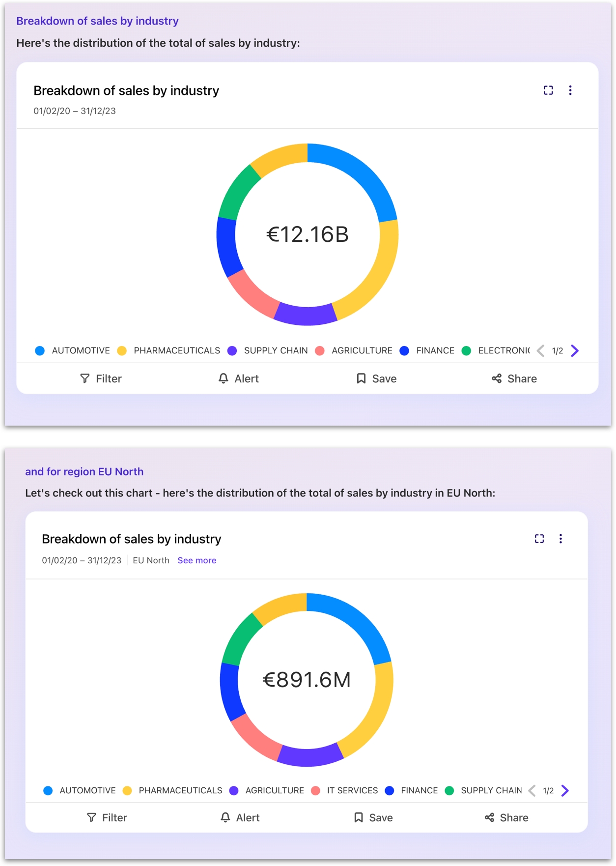The width and height of the screenshot is (616, 866).
Task: Click the purple Supply Chain swatch in top legend
Action: (x=232, y=350)
